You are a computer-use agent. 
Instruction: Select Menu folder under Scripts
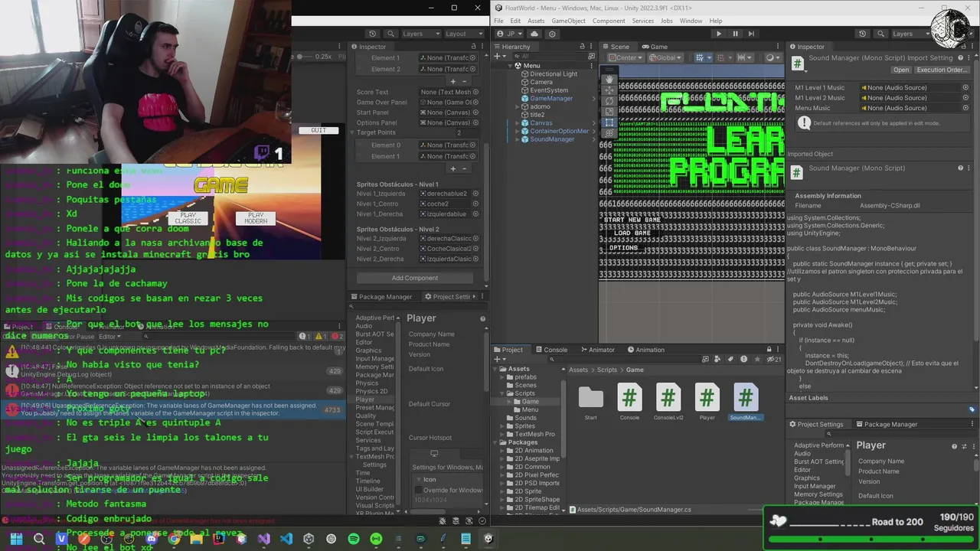click(530, 410)
